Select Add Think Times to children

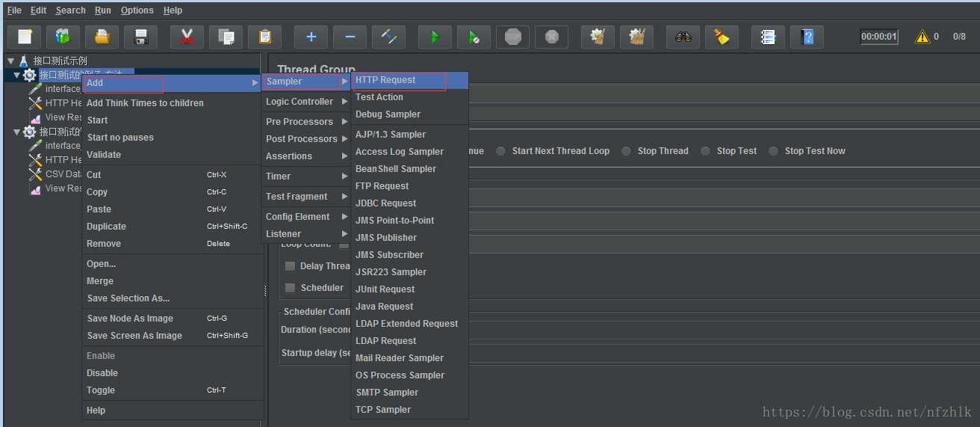pyautogui.click(x=173, y=103)
